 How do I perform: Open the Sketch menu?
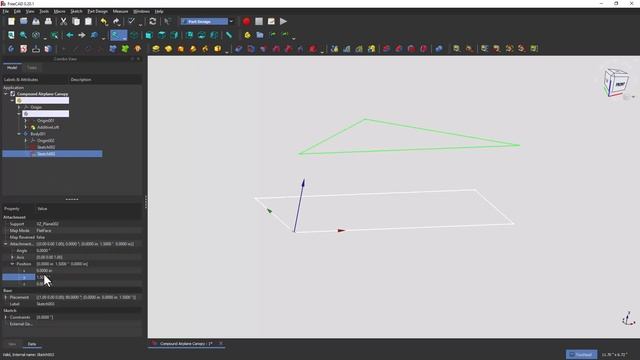[x=76, y=11]
